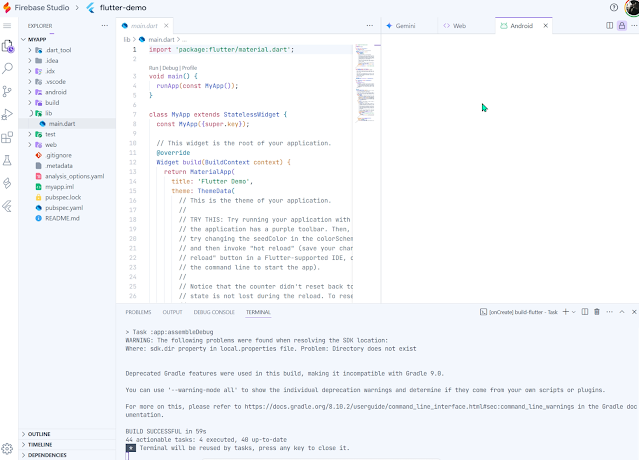Open the Manage gear icon
The height and width of the screenshot is (460, 639).
7,449
